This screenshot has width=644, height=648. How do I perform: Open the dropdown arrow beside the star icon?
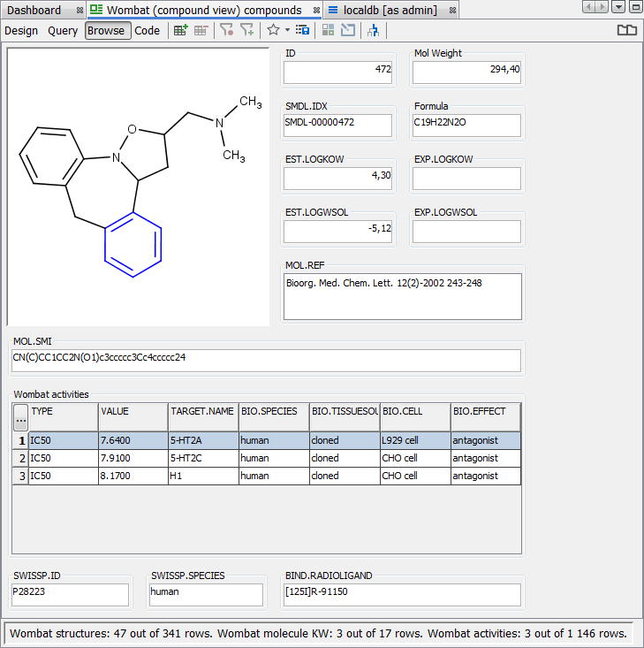point(287,30)
